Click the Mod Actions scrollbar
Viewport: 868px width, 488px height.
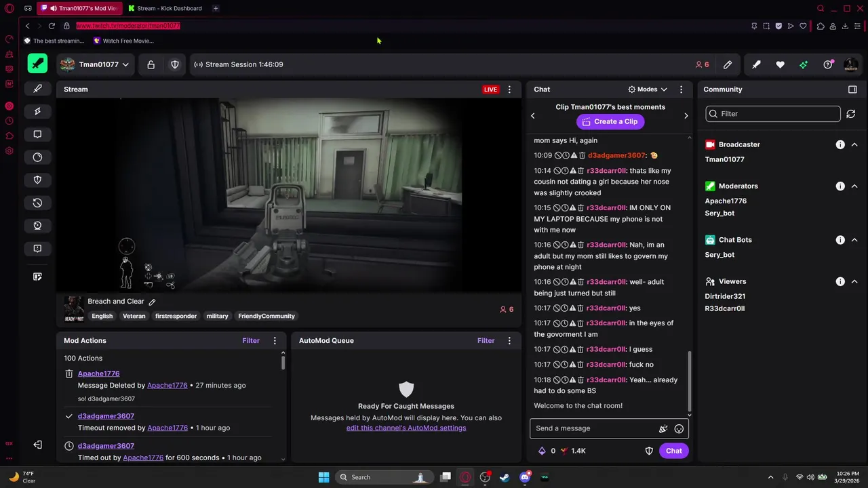pos(283,362)
